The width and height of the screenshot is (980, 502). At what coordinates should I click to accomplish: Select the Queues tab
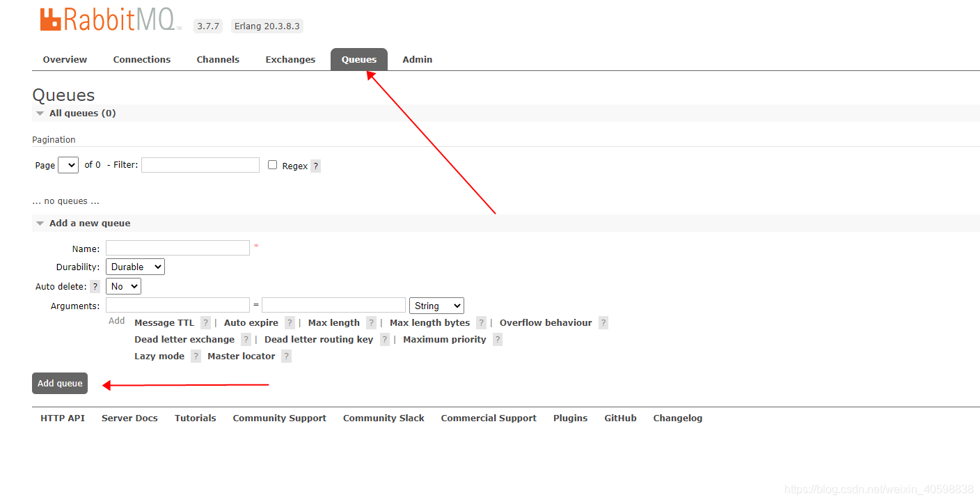coord(359,59)
